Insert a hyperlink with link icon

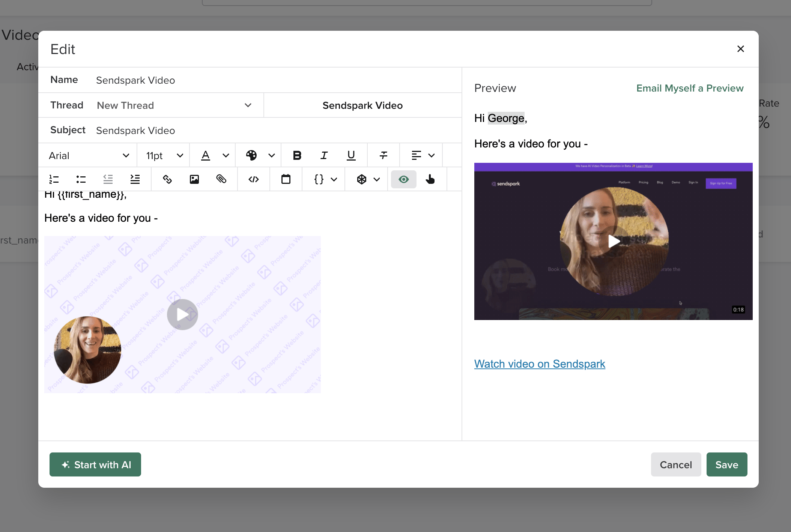coord(167,179)
